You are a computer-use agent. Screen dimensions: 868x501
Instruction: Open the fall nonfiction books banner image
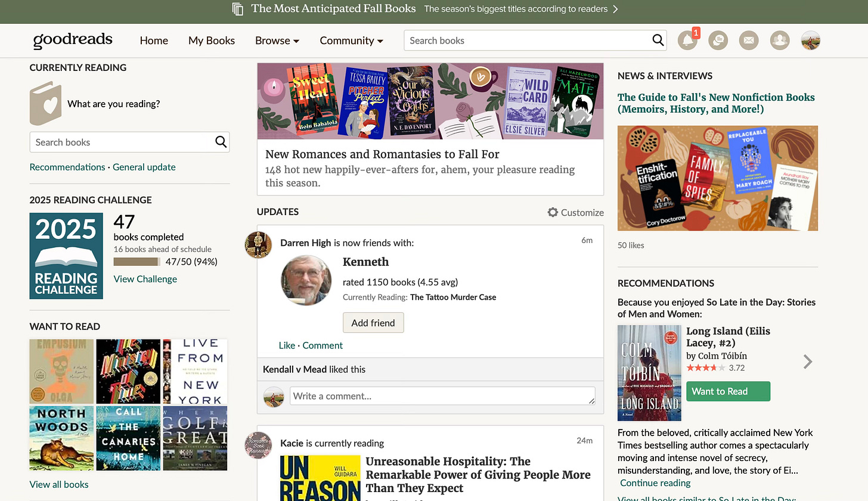point(718,178)
